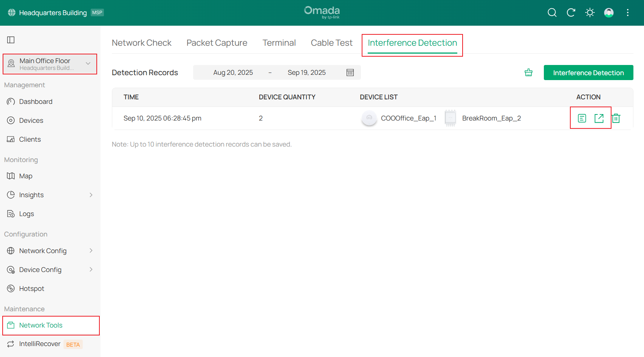Image resolution: width=644 pixels, height=357 pixels.
Task: Select Devices in the Management section
Action: point(31,120)
